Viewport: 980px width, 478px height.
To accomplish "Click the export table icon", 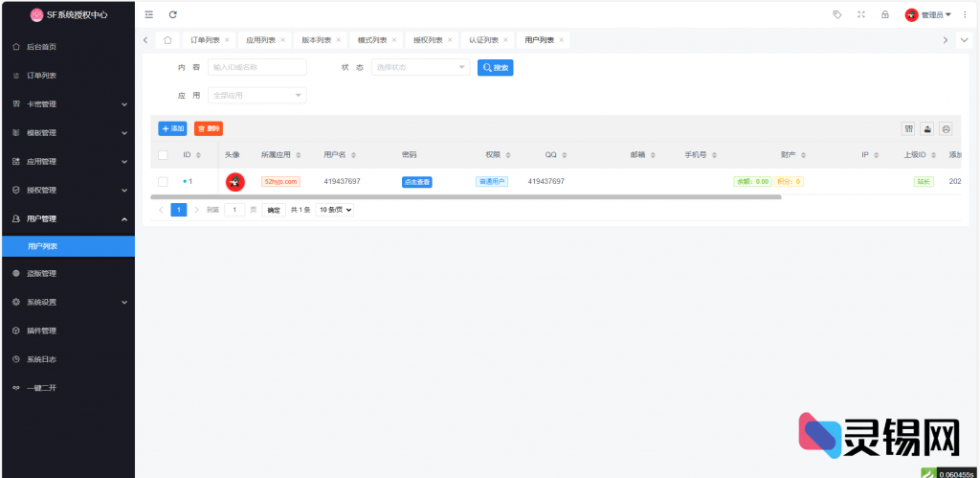I will [927, 128].
